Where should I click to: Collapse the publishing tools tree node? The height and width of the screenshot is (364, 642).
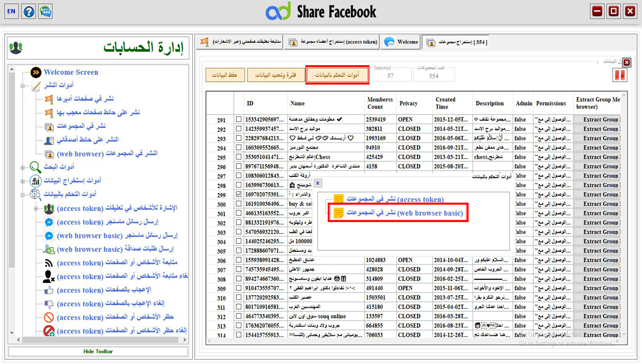pos(23,86)
